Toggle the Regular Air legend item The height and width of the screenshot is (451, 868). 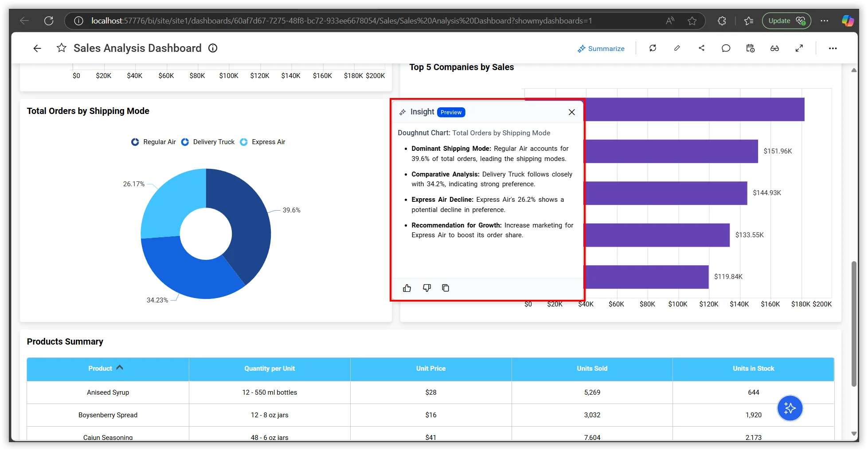[153, 142]
